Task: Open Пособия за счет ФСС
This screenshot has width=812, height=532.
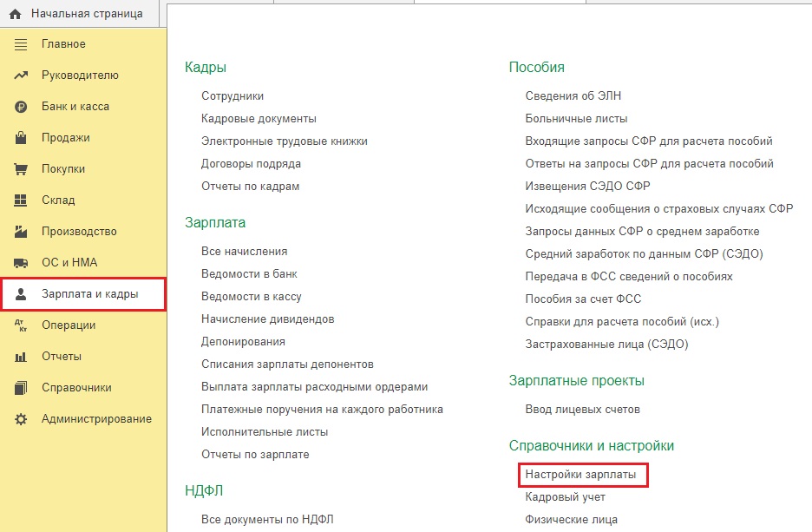Action: point(583,299)
